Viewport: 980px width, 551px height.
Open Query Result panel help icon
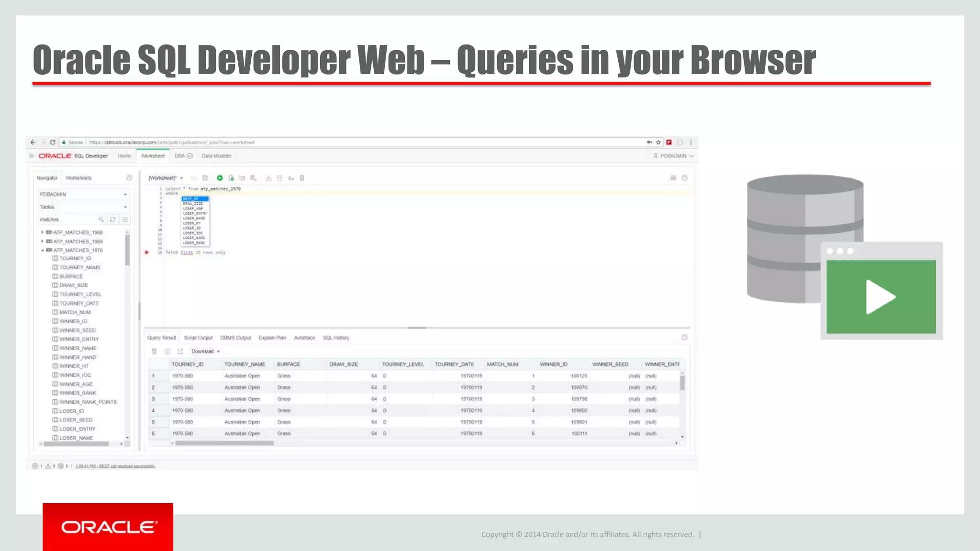[x=685, y=338]
